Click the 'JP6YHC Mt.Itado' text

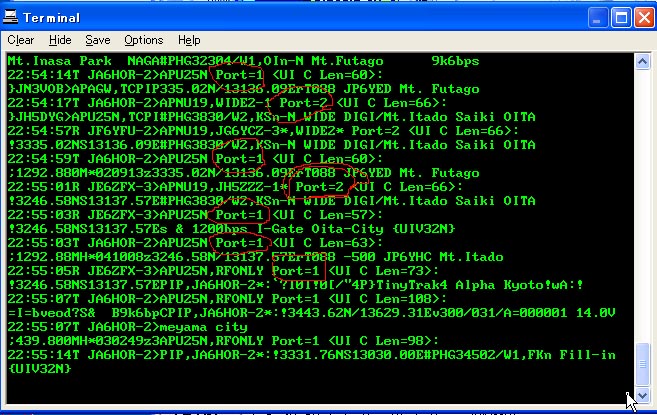click(x=443, y=257)
